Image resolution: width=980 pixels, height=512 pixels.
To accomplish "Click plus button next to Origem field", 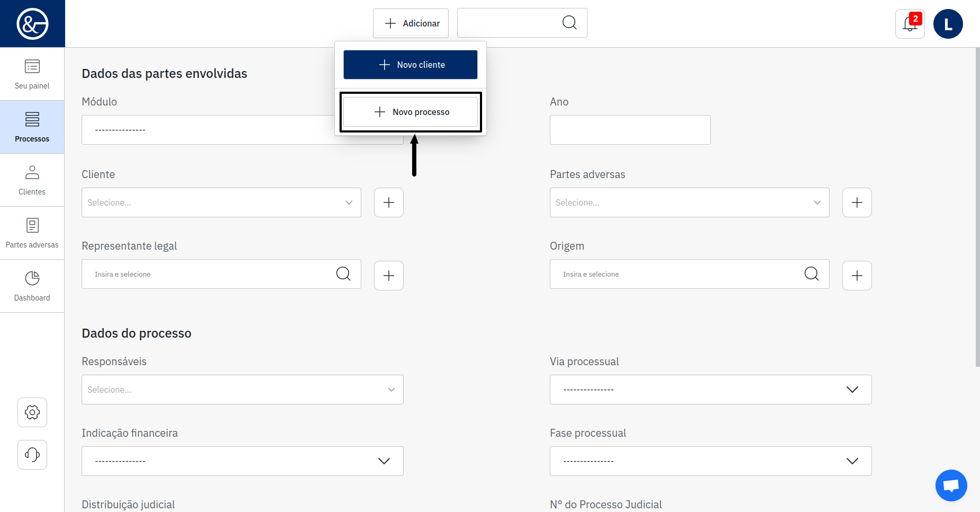I will pos(857,276).
